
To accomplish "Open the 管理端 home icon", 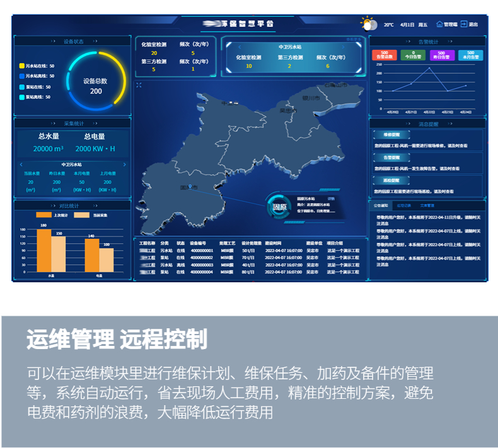I will click(x=439, y=25).
